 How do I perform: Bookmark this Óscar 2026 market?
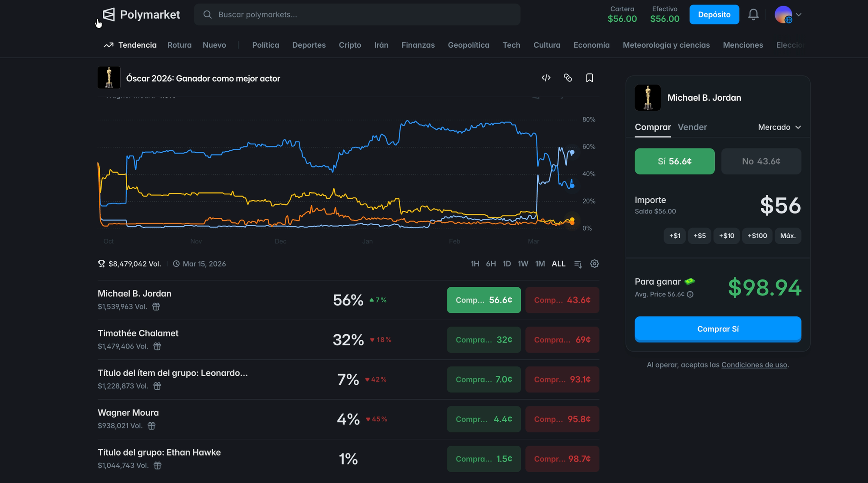tap(589, 78)
